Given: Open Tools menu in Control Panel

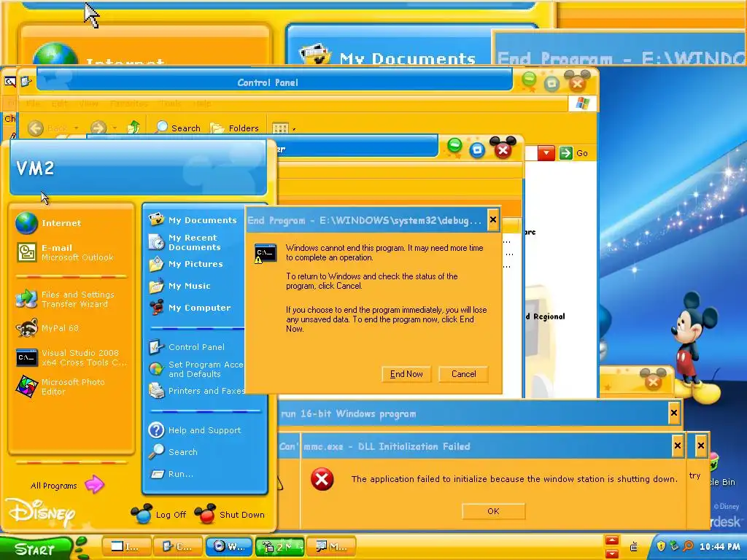Looking at the screenshot, I should tap(171, 104).
